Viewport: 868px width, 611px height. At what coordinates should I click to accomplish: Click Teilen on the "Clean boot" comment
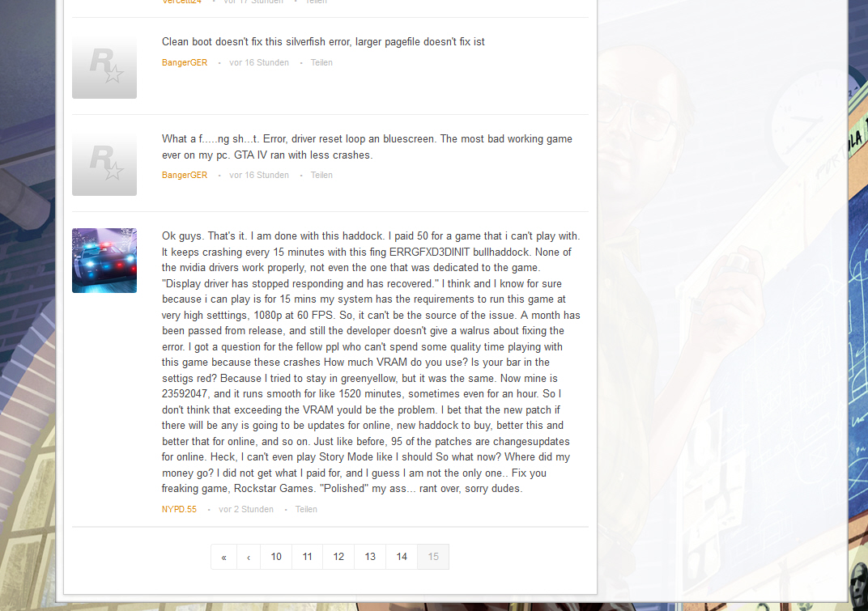point(321,62)
